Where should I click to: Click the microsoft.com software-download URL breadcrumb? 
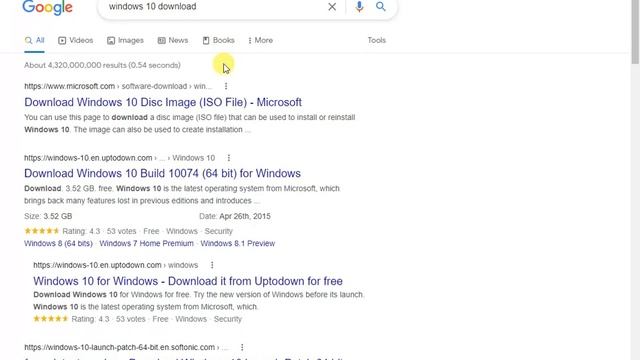click(x=118, y=86)
